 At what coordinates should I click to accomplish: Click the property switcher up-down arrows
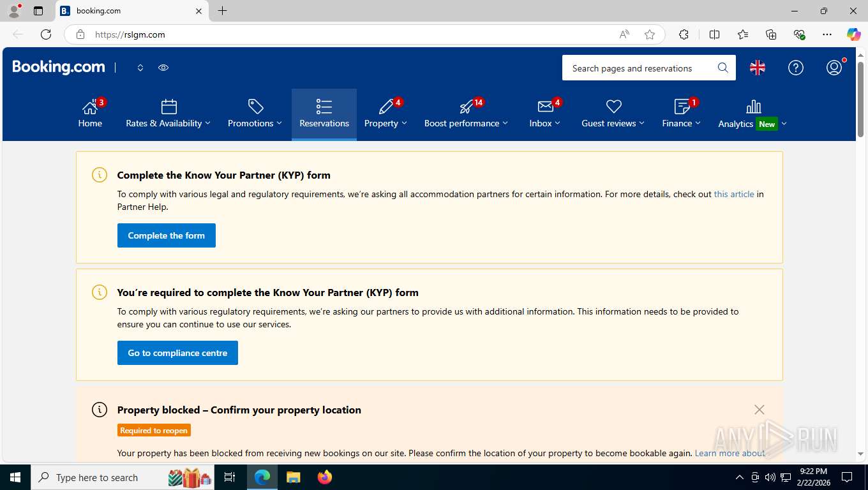[140, 68]
